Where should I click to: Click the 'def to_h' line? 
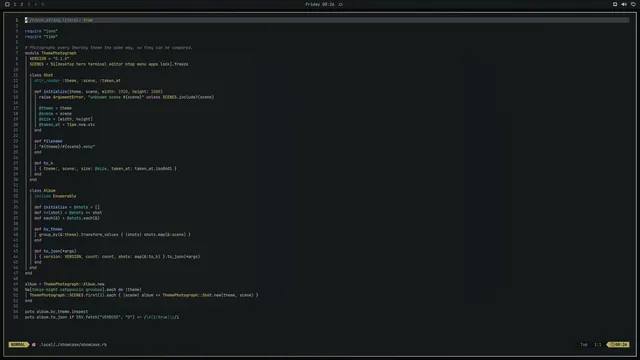pyautogui.click(x=44, y=163)
